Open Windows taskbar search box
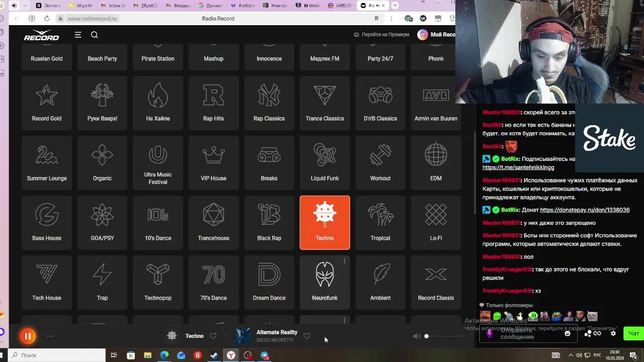 click(x=56, y=355)
